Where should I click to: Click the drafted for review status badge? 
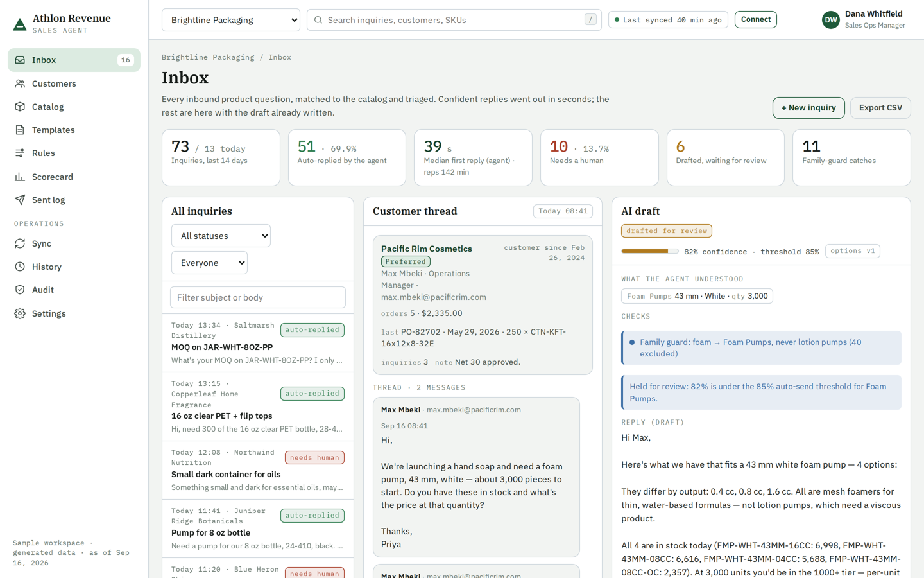coord(667,231)
